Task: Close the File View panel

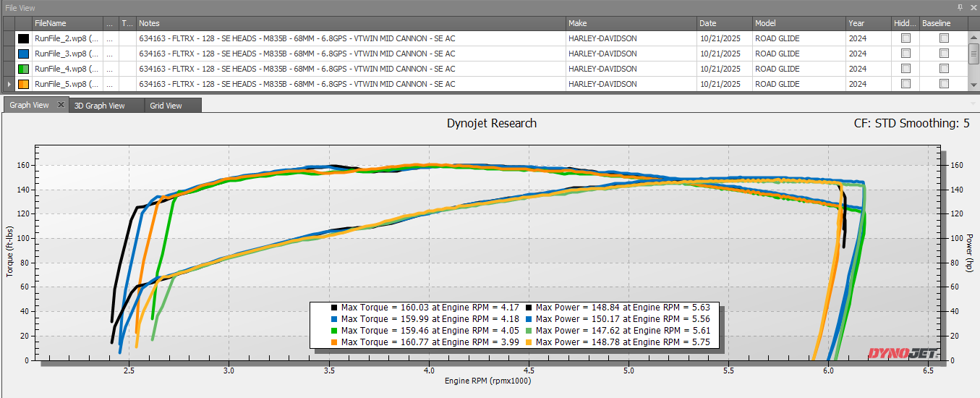Action: click(x=973, y=7)
